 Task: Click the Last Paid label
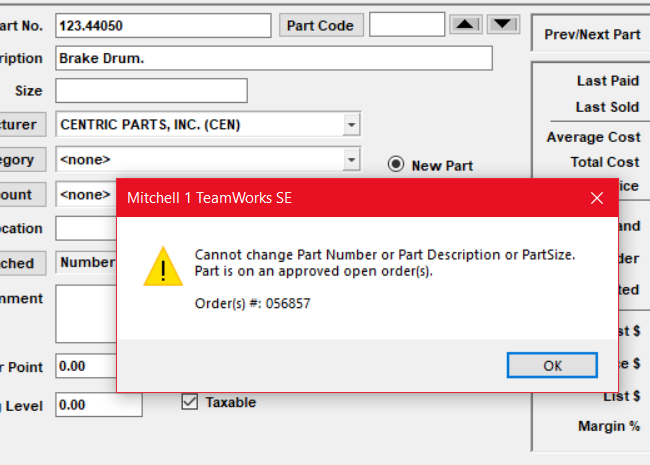608,81
